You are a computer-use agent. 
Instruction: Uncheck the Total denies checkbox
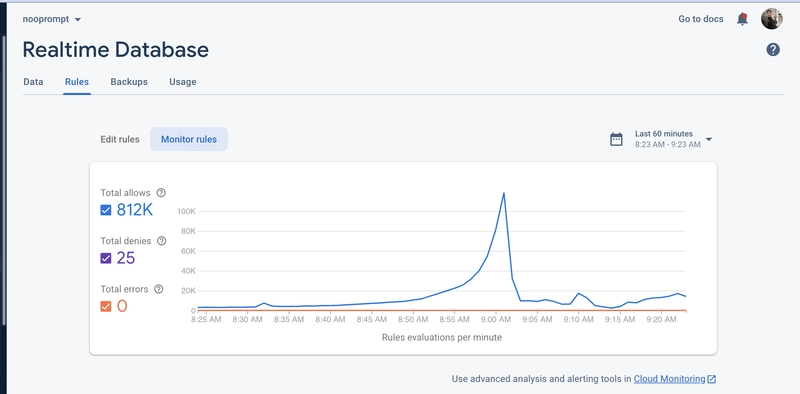coord(106,258)
